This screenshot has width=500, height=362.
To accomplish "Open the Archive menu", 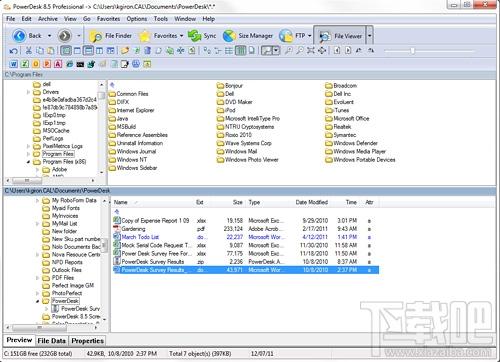I will [x=48, y=19].
